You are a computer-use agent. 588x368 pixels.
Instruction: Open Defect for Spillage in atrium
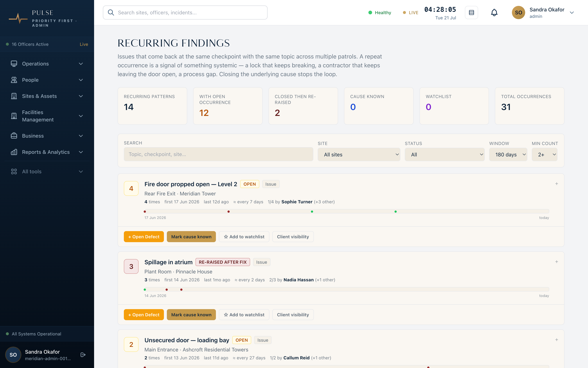point(144,315)
